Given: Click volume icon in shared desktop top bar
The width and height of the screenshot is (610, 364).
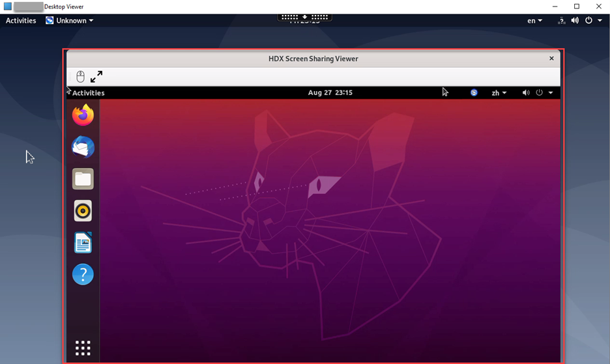Looking at the screenshot, I should [526, 92].
